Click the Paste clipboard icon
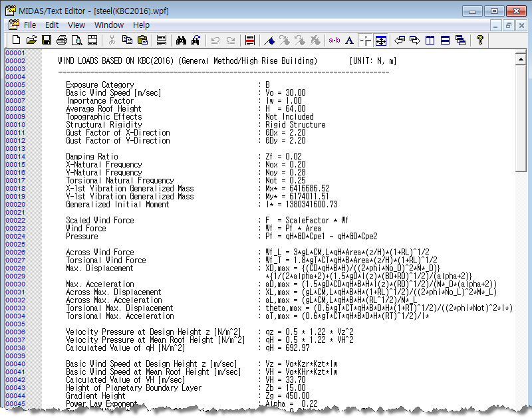This screenshot has height=418, width=532. coord(142,41)
